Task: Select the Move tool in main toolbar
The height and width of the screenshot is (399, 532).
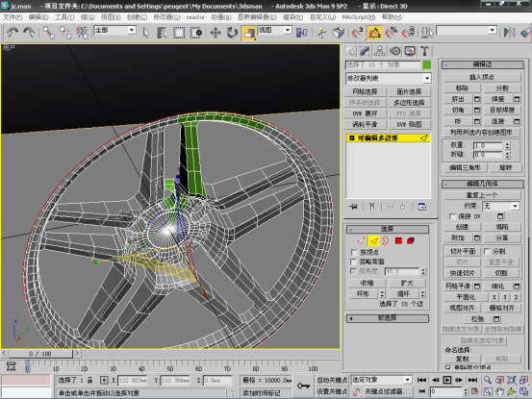Action: (215, 33)
